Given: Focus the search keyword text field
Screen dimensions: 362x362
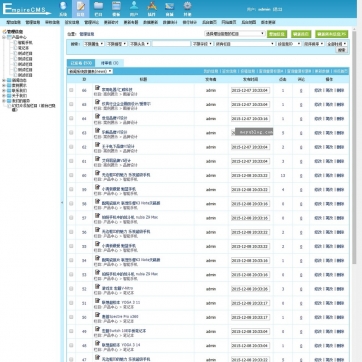Looking at the screenshot, I should [171, 44].
